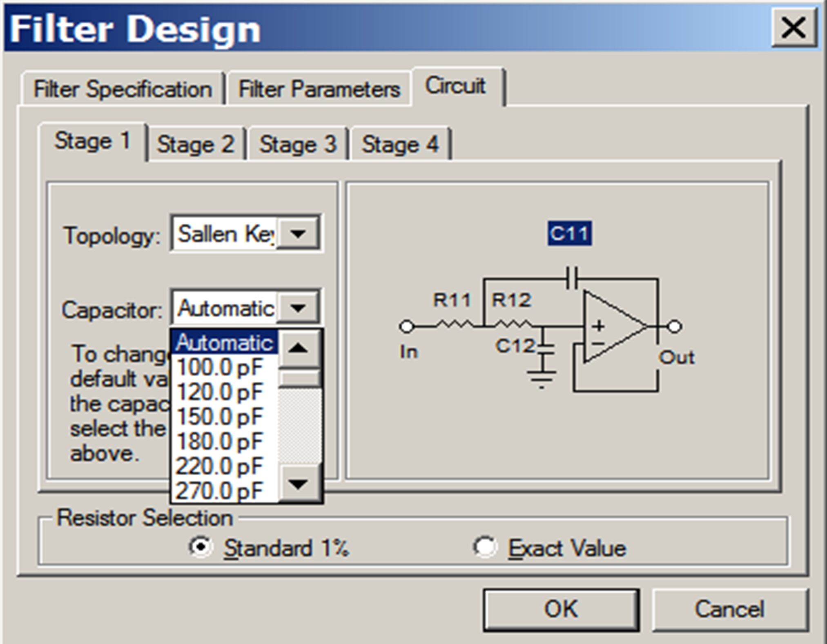The image size is (827, 644).
Task: Click the Out terminal of the circuit
Action: tap(676, 327)
